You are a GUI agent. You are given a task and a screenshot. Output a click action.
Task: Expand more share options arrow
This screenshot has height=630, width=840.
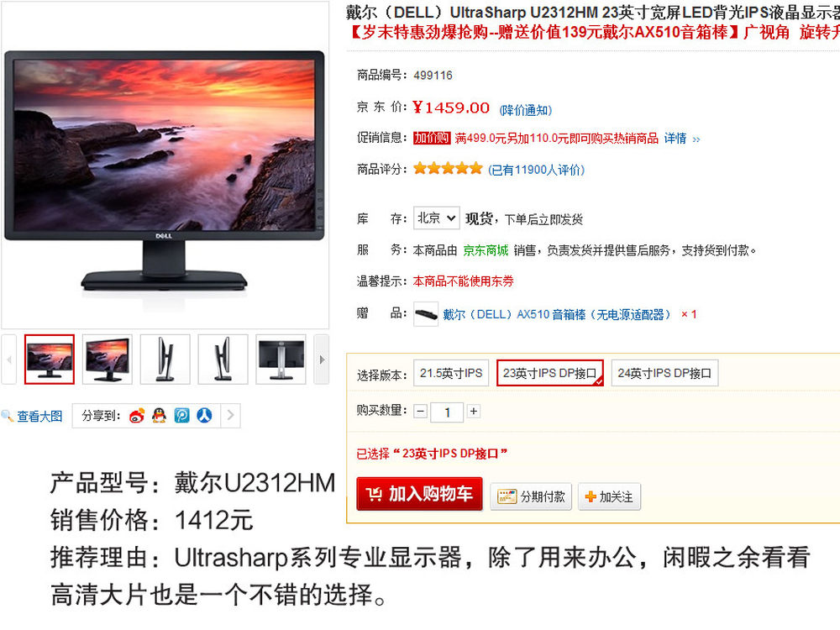pyautogui.click(x=230, y=415)
